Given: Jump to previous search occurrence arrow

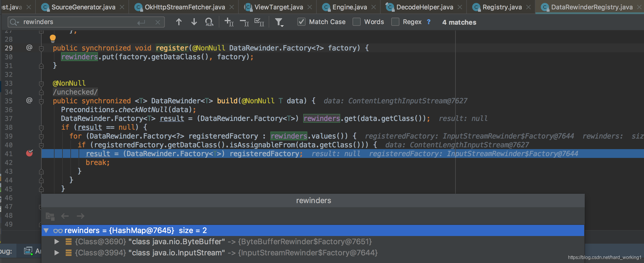Looking at the screenshot, I should tap(179, 22).
